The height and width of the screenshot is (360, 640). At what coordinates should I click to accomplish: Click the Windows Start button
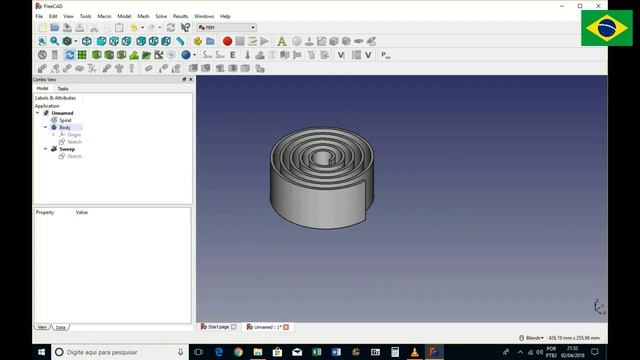(x=42, y=352)
